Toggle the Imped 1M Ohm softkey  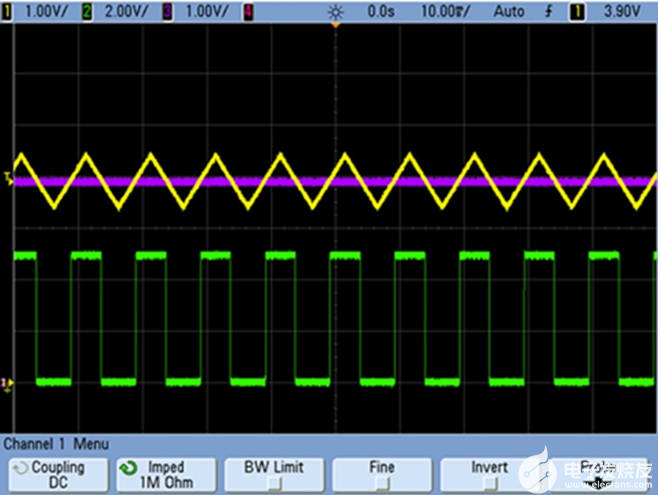166,475
